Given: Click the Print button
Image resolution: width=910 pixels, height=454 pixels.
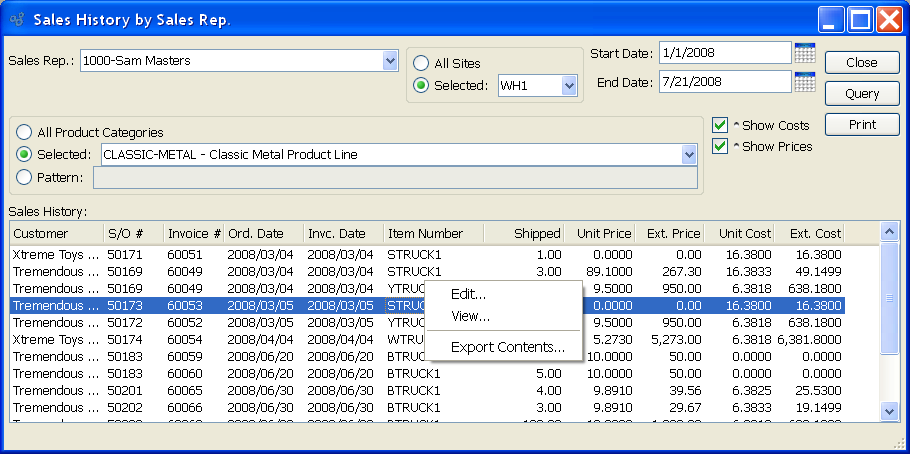Looking at the screenshot, I should [x=861, y=125].
